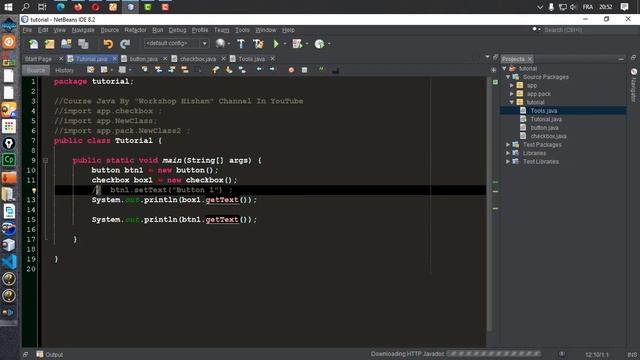640x360 pixels.
Task: Select checkbox.java in Projects tree
Action: point(548,136)
